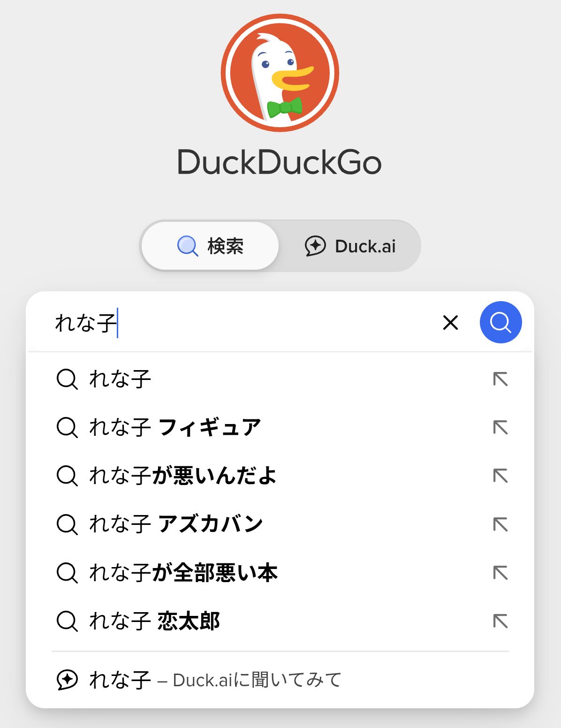Fill query using arrow beside れな子 フィギュア

500,427
